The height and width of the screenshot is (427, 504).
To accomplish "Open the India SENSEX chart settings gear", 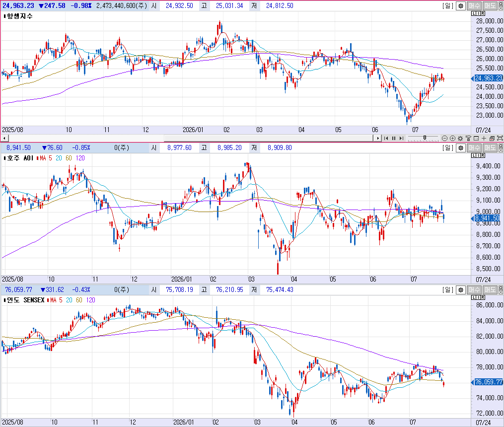I will tap(461, 290).
